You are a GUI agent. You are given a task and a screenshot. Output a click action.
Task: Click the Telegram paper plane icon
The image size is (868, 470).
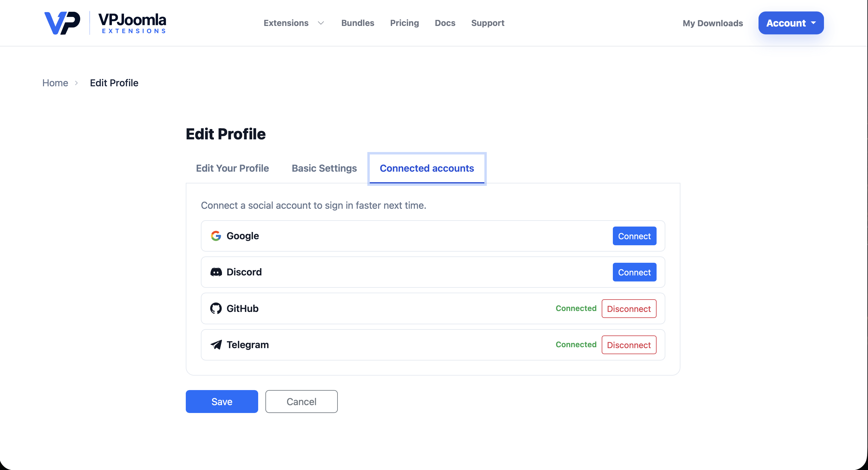pyautogui.click(x=216, y=345)
